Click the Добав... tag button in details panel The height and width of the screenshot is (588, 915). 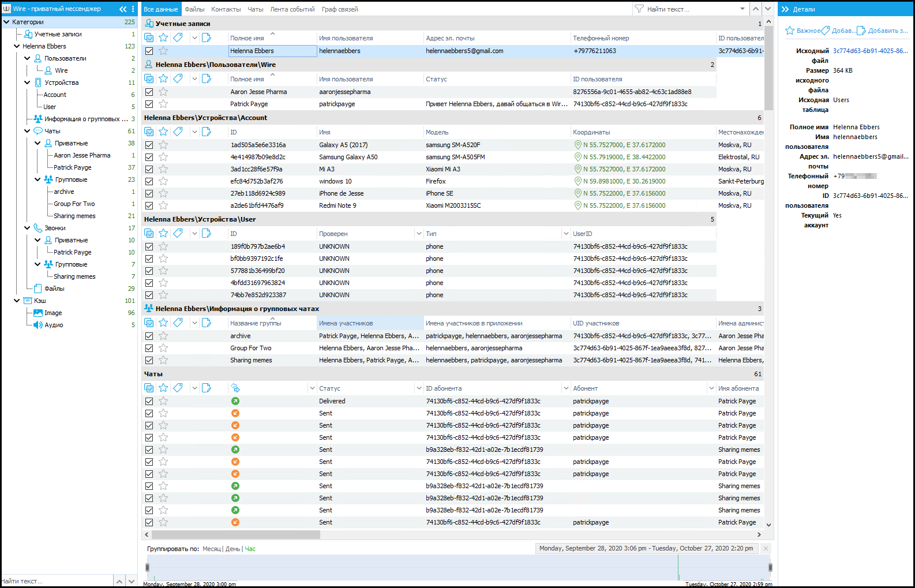point(838,31)
